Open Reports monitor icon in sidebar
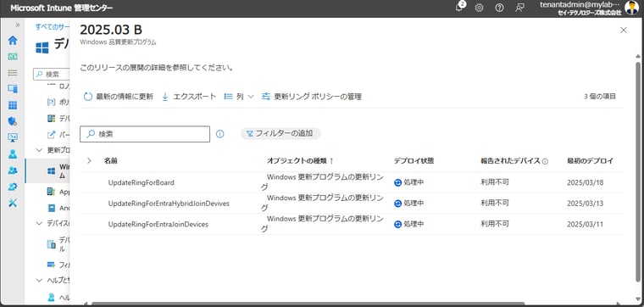 point(13,138)
